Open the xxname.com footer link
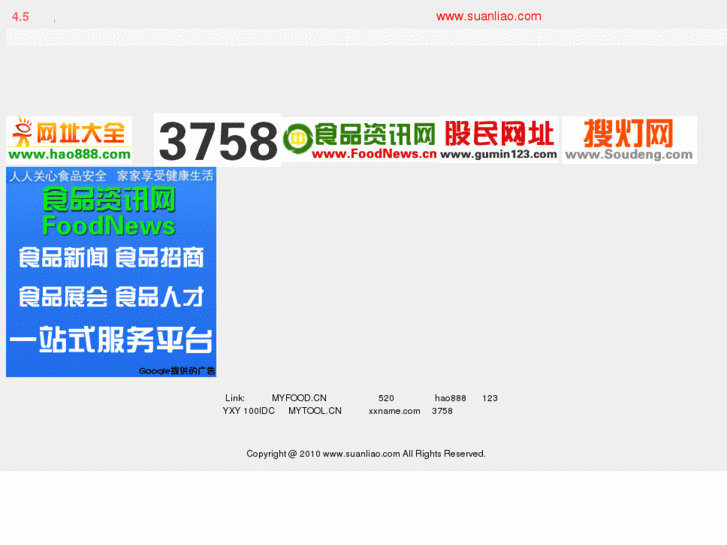The width and height of the screenshot is (727, 545). tap(395, 411)
